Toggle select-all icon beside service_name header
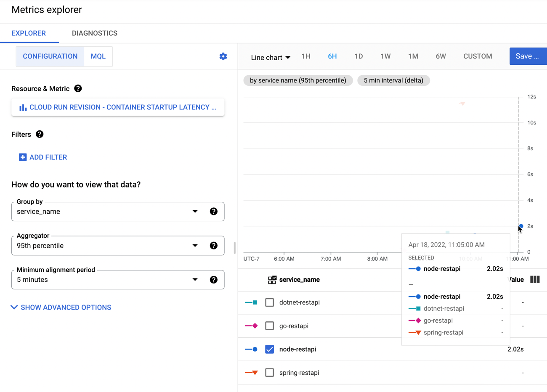 click(272, 280)
